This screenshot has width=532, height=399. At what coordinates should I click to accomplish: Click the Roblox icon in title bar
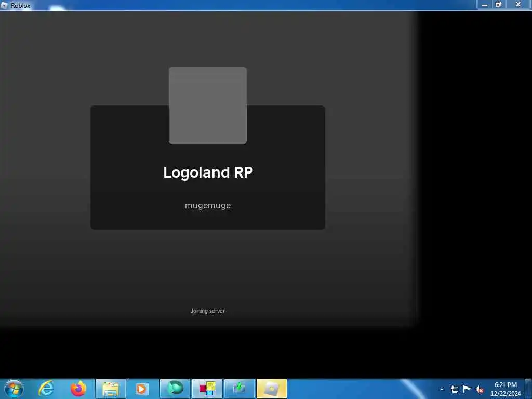(4, 5)
